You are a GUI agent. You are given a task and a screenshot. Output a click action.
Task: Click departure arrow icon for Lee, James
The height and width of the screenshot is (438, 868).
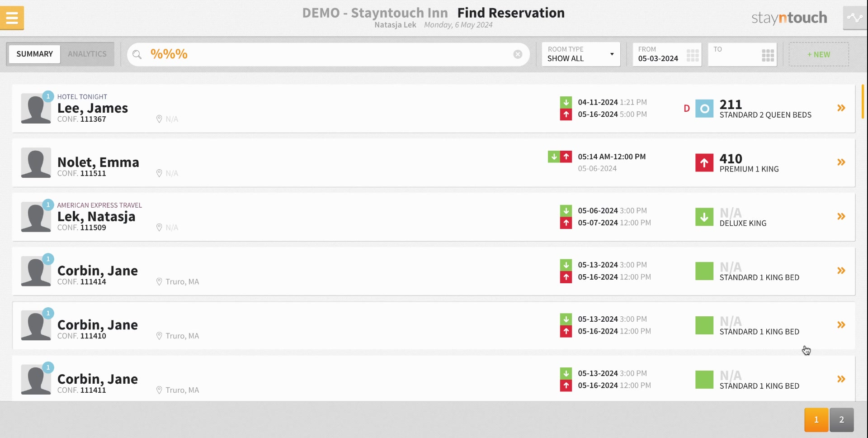[566, 114]
